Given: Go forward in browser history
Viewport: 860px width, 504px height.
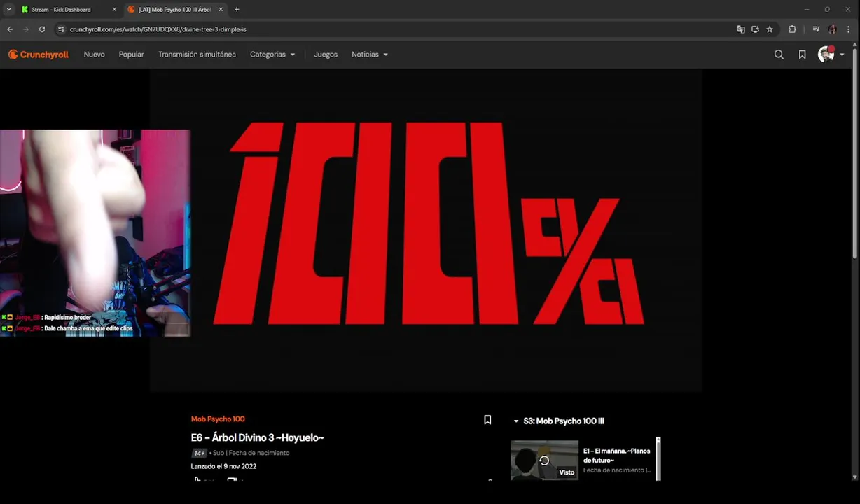Looking at the screenshot, I should (x=26, y=29).
